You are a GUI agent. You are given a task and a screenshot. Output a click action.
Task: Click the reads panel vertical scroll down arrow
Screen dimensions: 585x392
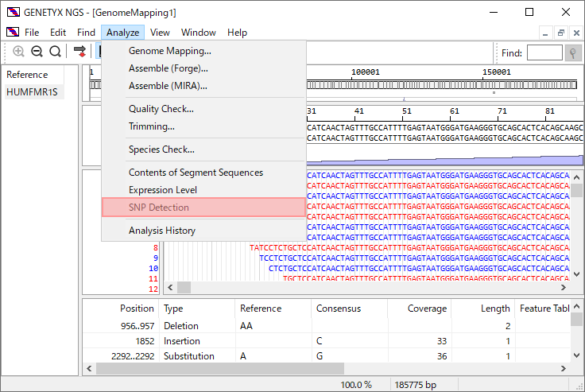click(577, 274)
